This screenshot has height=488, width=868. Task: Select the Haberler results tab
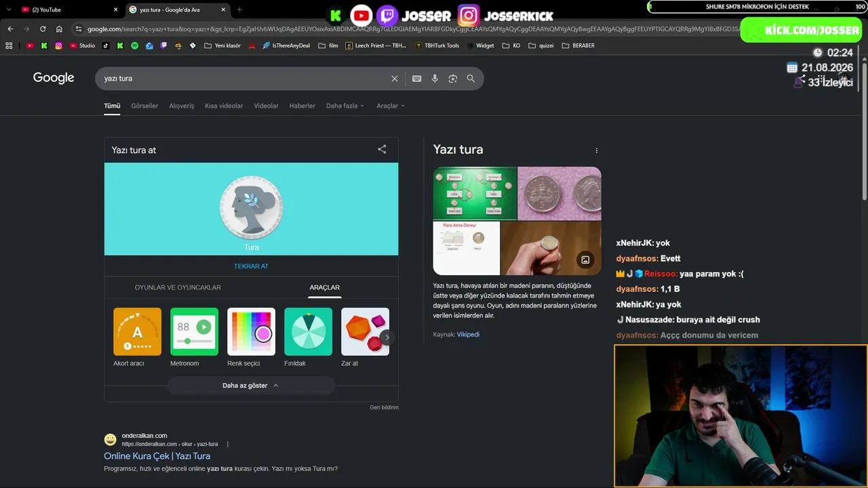tap(302, 106)
